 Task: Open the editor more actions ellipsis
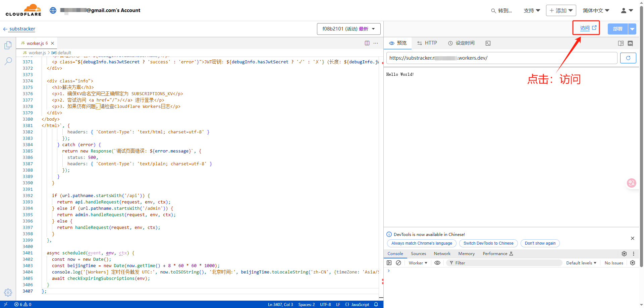376,43
